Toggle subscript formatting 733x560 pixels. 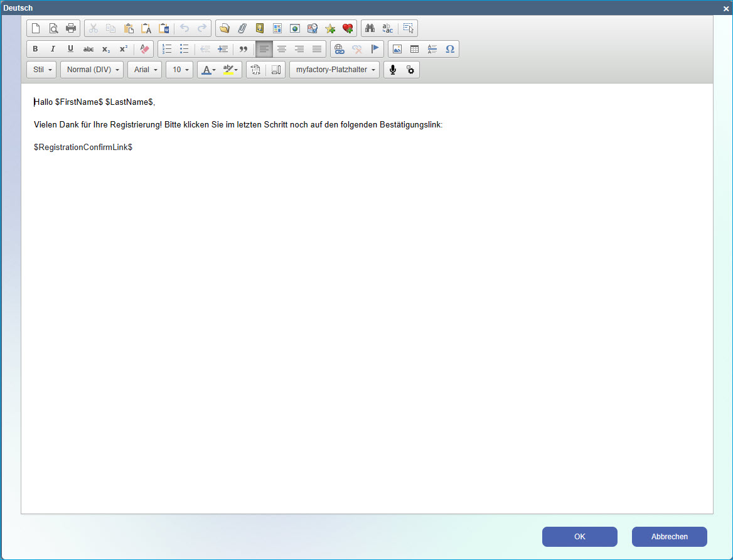coord(106,49)
